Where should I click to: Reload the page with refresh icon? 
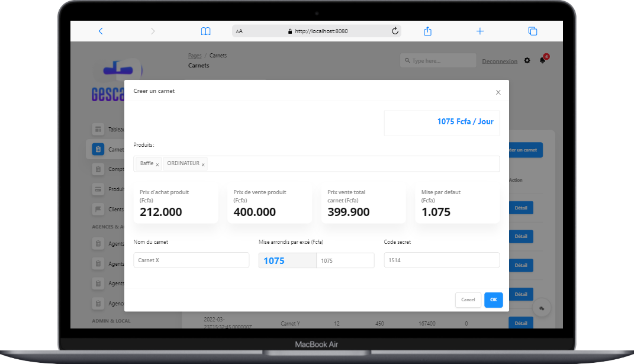point(395,31)
